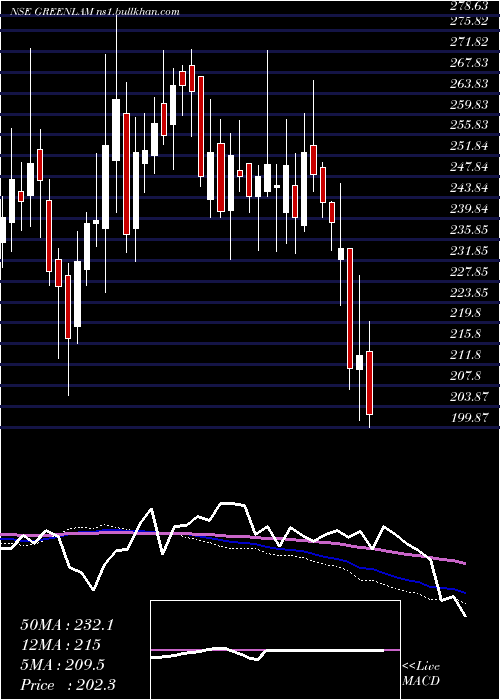Click the last red candlestick near 203.87

(369, 383)
